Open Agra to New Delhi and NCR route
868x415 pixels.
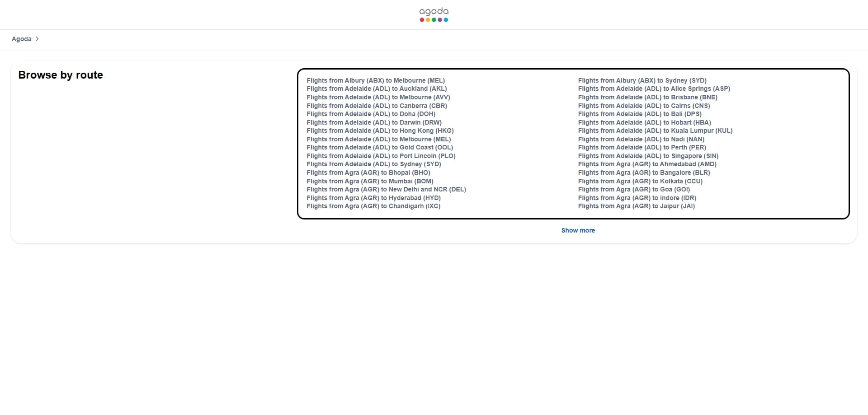pos(386,189)
